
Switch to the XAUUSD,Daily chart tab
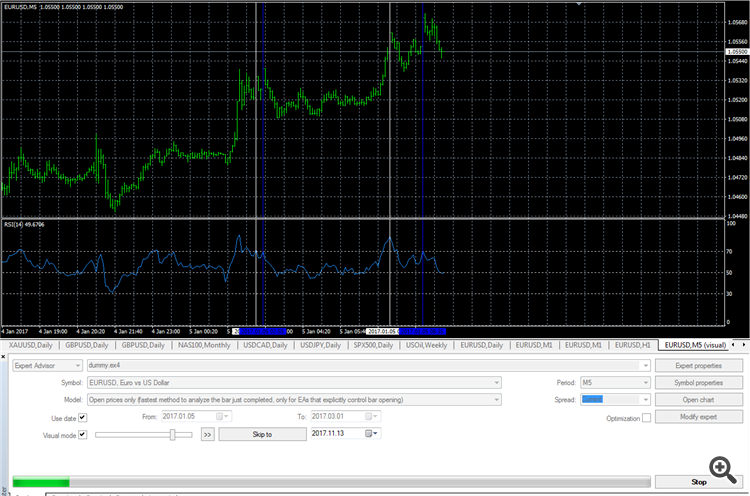click(x=31, y=345)
